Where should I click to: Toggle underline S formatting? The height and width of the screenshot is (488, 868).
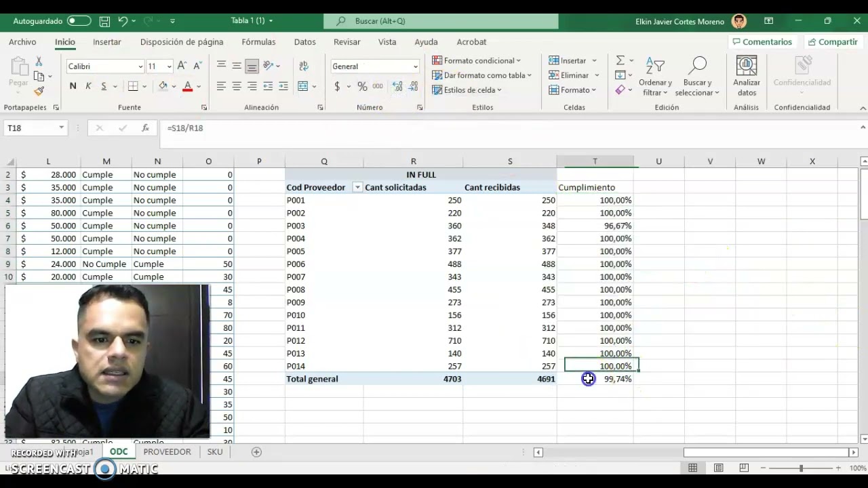click(104, 86)
